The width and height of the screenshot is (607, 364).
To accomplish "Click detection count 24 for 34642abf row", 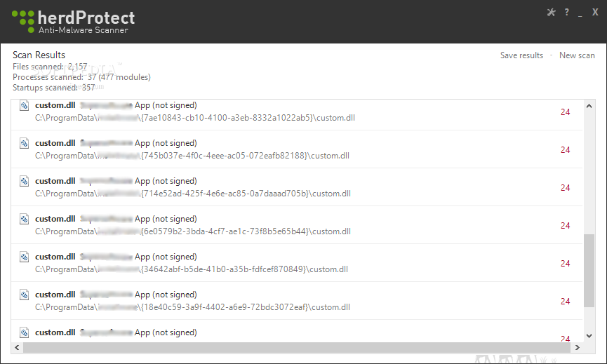I will pos(565,264).
